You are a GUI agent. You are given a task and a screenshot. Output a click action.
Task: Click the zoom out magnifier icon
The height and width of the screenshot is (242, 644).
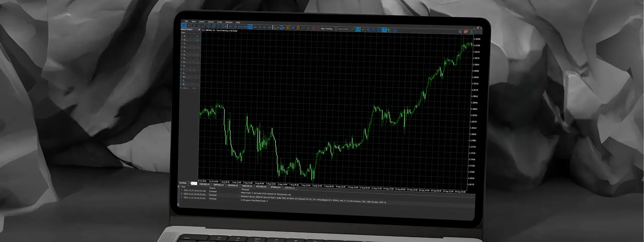point(373,29)
